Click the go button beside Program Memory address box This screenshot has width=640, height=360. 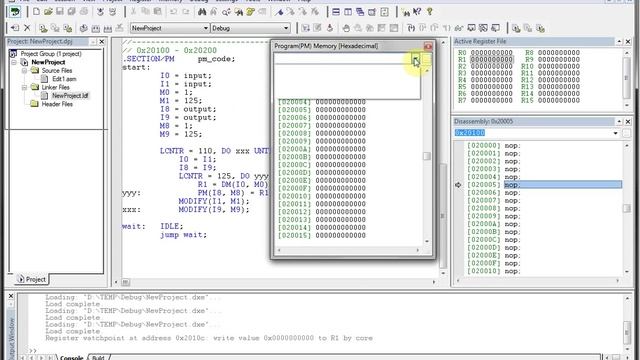[x=427, y=60]
